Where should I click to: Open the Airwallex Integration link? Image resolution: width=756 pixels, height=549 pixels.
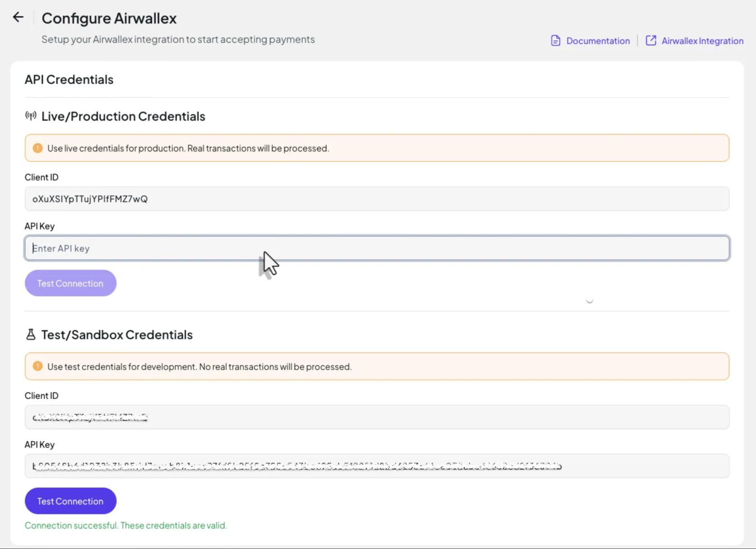(702, 41)
